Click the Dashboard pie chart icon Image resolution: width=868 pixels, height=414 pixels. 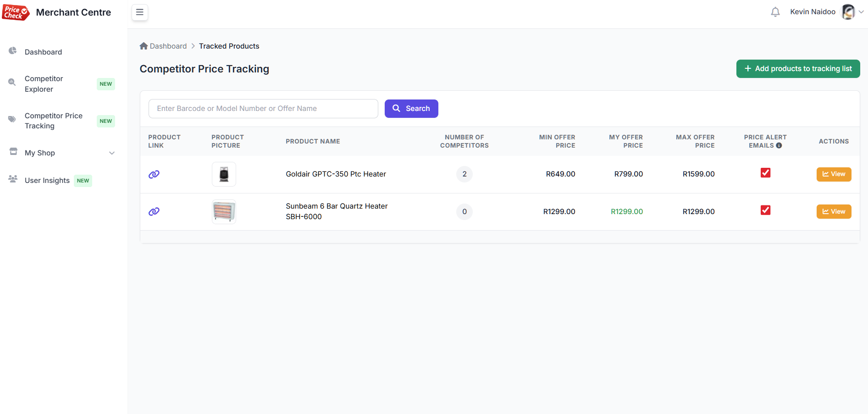pos(13,51)
